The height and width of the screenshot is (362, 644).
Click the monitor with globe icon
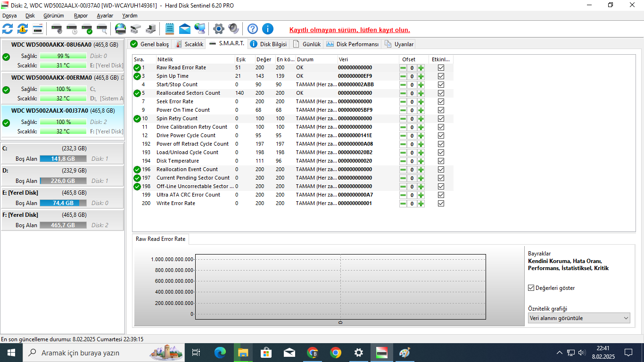200,29
